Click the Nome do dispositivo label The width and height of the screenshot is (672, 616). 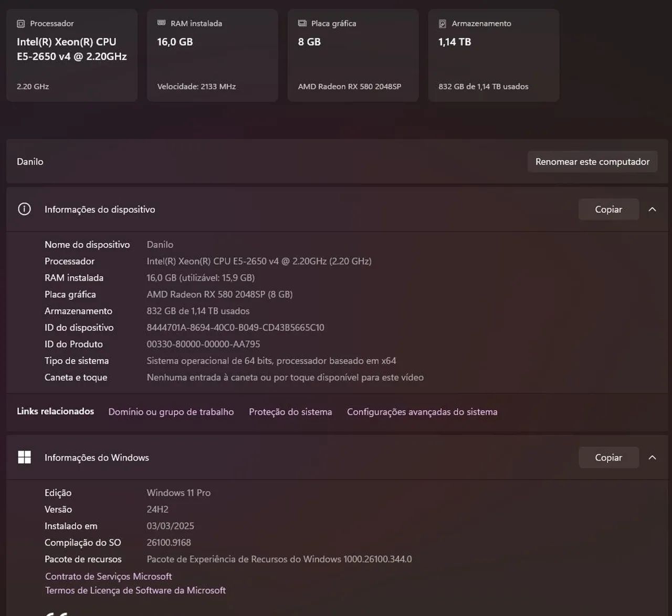[87, 245]
